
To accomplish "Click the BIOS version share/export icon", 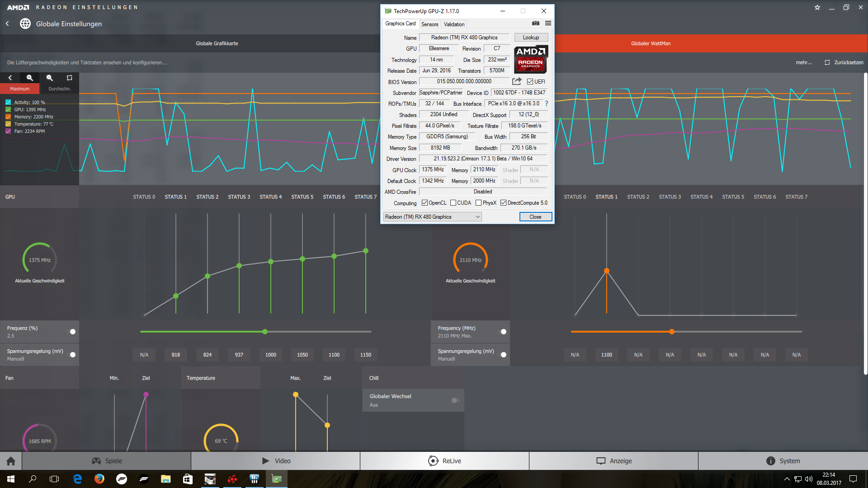I will coord(517,81).
